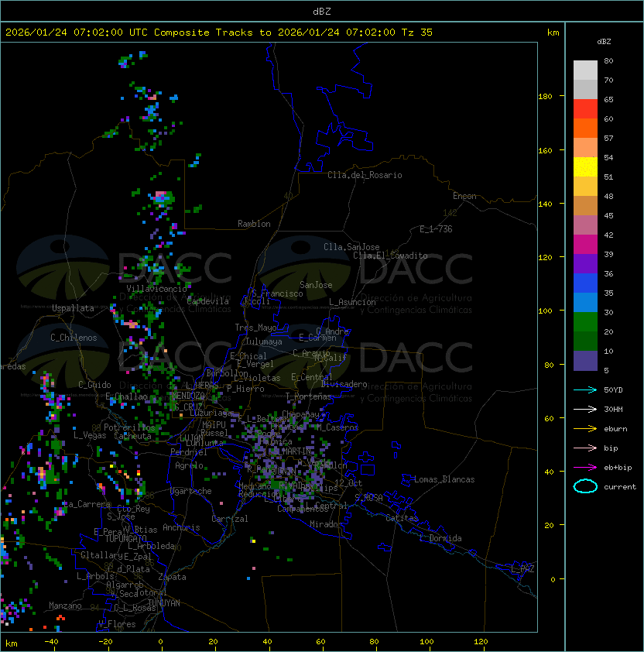Click the Manzano map label
The width and height of the screenshot is (644, 652).
pyautogui.click(x=65, y=606)
